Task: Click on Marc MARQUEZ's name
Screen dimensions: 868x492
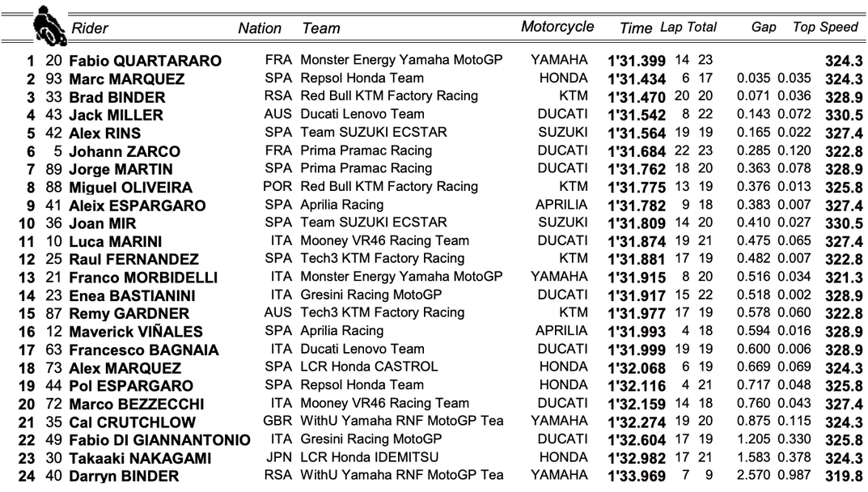Action: (x=126, y=79)
